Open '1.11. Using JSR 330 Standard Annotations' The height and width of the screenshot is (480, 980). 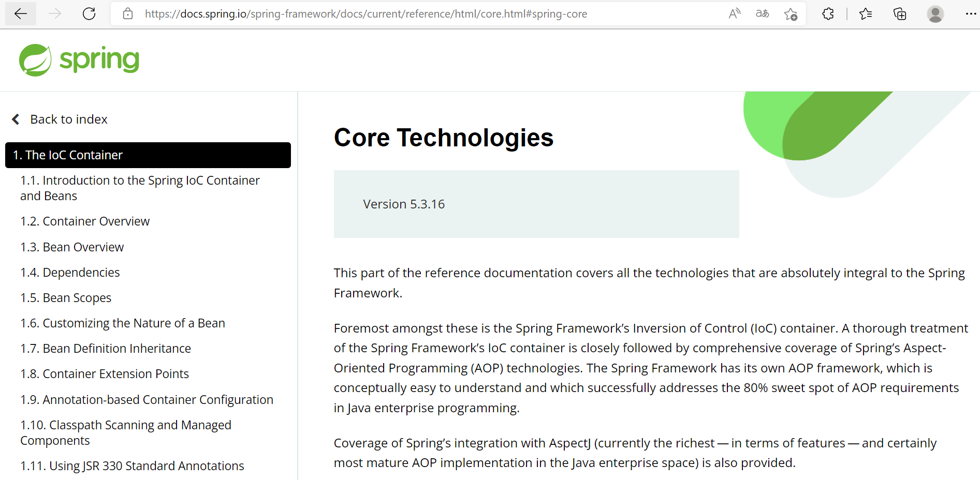click(x=131, y=466)
